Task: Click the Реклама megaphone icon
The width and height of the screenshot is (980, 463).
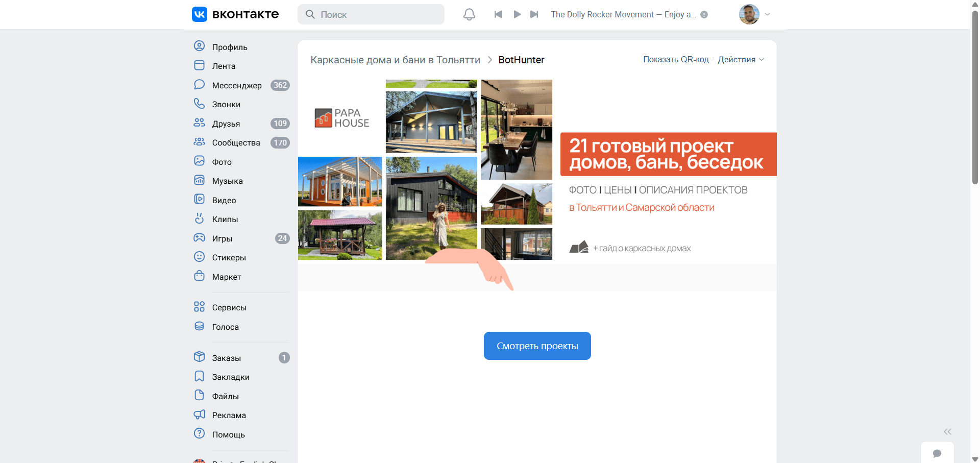Action: click(199, 415)
